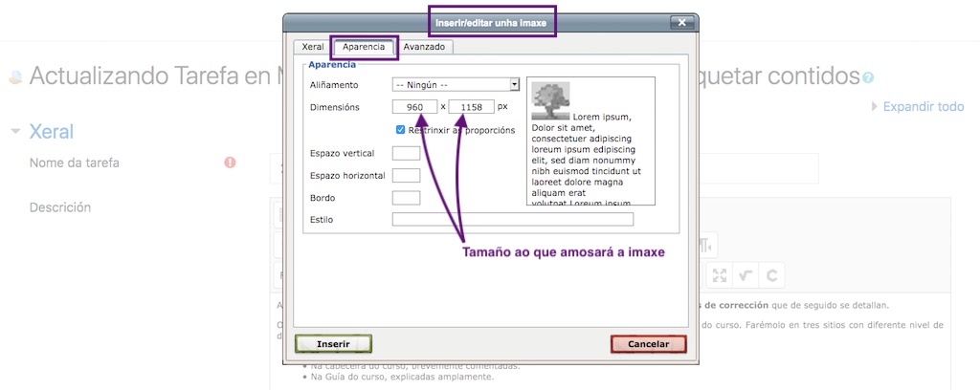980x390 pixels.
Task: Click the red required-field icon near Nome da tarefa
Action: [230, 162]
